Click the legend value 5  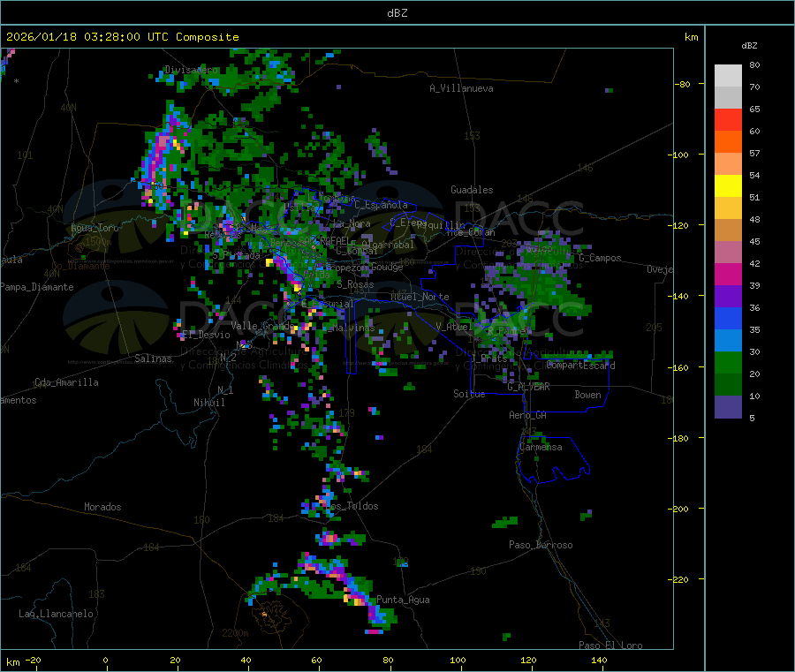pyautogui.click(x=752, y=418)
